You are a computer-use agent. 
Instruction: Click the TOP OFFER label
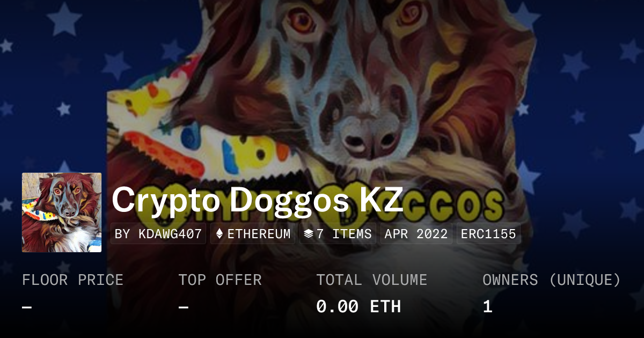(x=220, y=280)
